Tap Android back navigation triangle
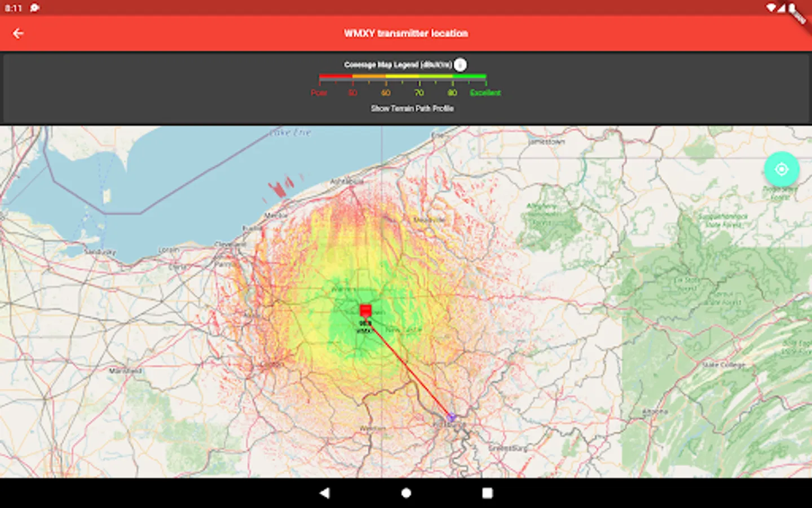Viewport: 812px width, 508px height. [x=324, y=493]
